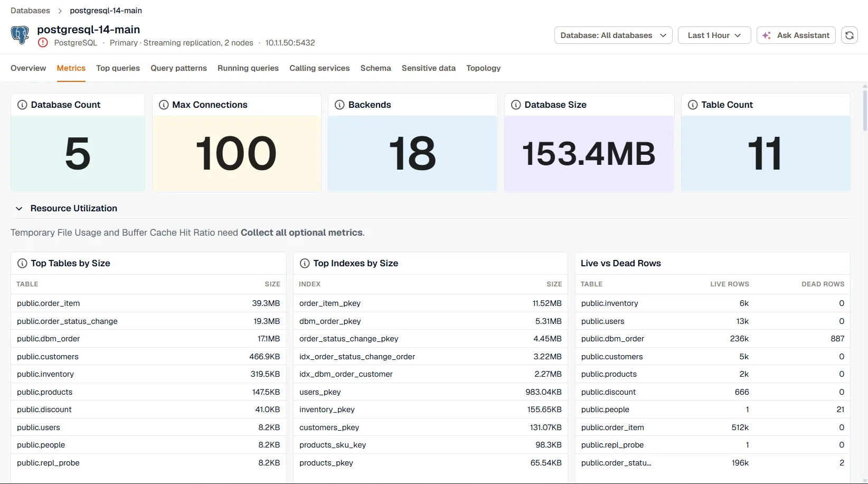Open the Schema tab
Screen dimensions: 868x484
click(x=376, y=68)
